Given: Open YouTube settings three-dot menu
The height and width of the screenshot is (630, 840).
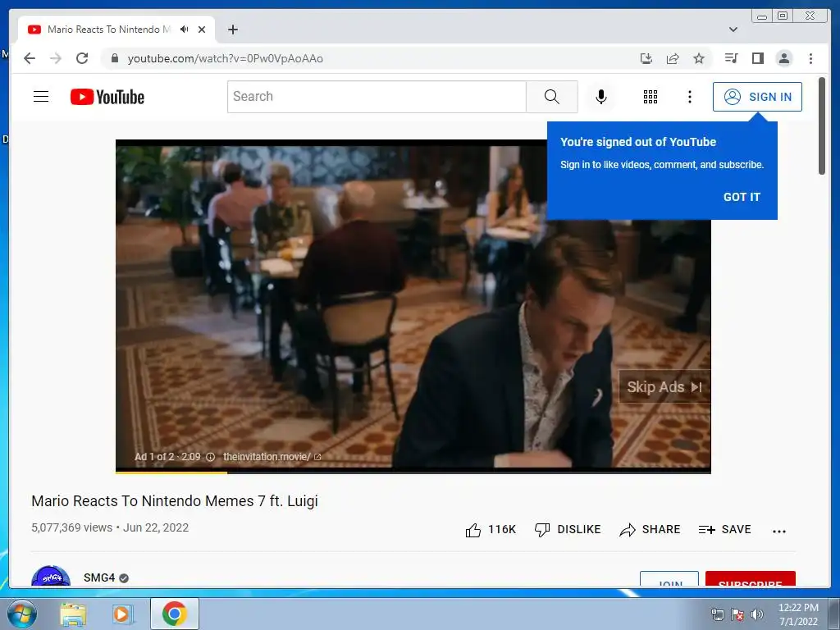Looking at the screenshot, I should click(x=690, y=97).
